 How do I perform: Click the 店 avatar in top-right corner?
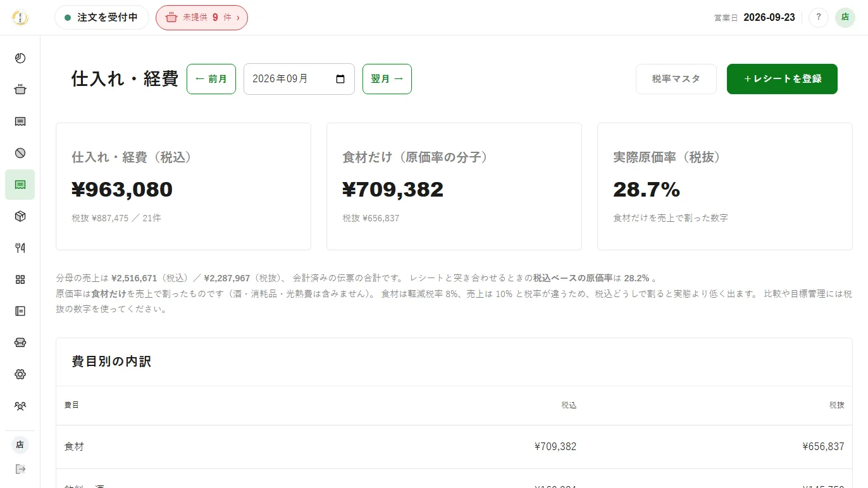[x=845, y=18]
